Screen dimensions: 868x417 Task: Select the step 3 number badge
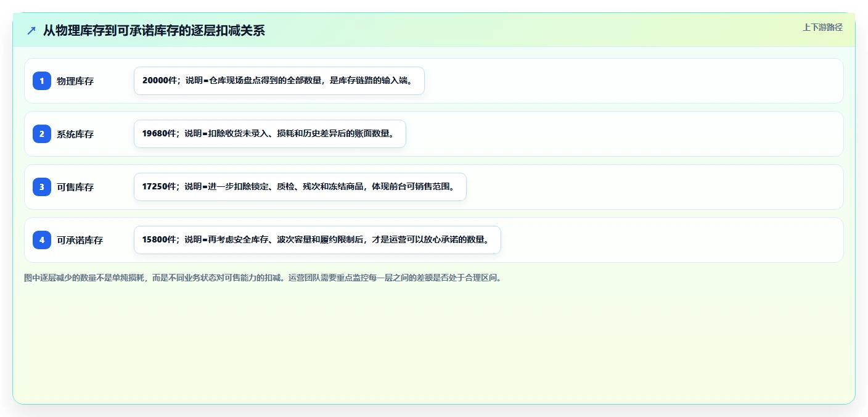pos(42,187)
